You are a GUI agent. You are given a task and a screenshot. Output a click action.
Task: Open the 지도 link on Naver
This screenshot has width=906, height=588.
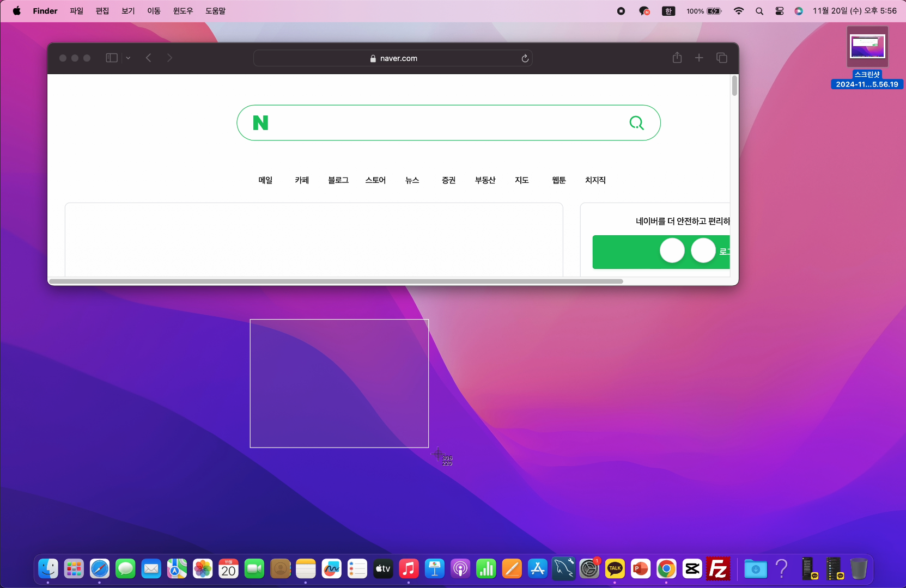(522, 180)
